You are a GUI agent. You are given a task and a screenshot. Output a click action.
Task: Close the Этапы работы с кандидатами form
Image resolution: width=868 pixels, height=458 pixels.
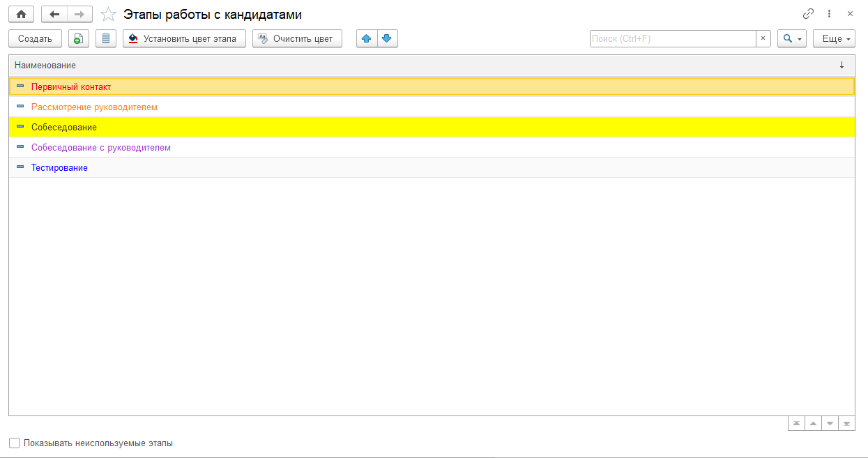click(x=850, y=14)
